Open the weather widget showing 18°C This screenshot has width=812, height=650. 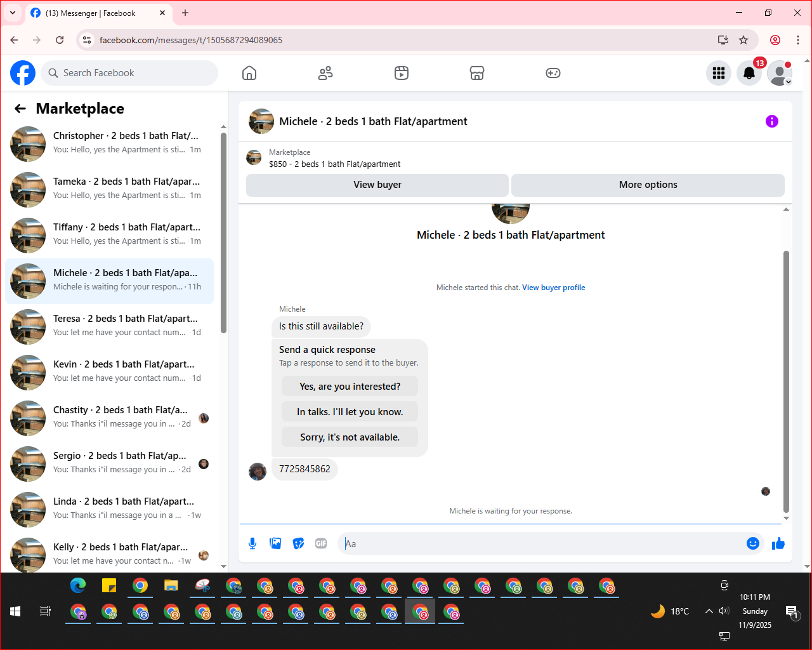pyautogui.click(x=670, y=611)
